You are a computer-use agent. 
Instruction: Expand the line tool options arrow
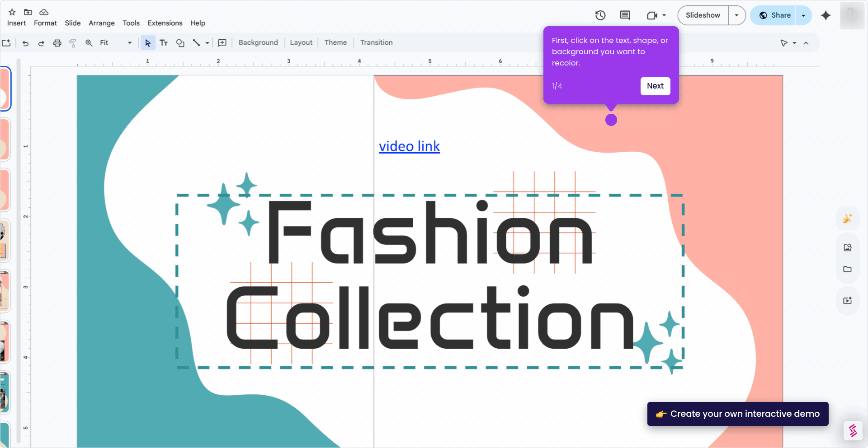point(208,43)
